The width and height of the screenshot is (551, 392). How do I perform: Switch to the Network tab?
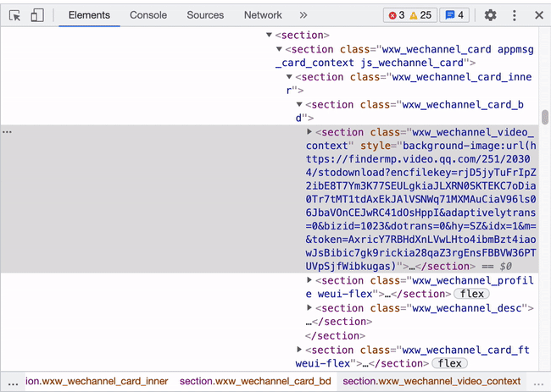pyautogui.click(x=263, y=15)
